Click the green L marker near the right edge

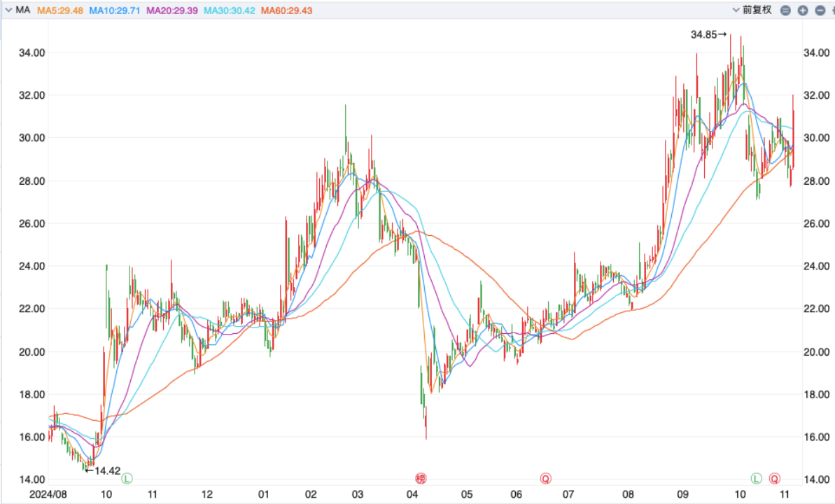[x=757, y=479]
